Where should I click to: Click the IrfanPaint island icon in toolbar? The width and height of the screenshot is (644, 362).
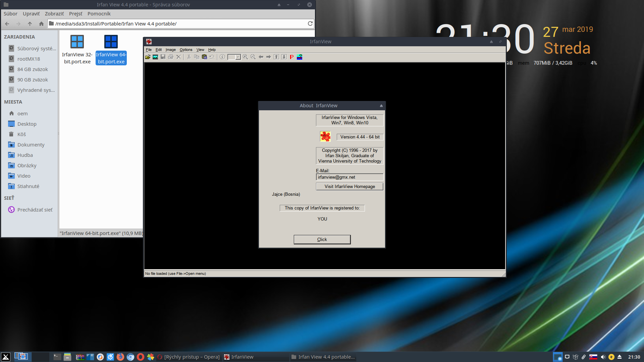300,57
